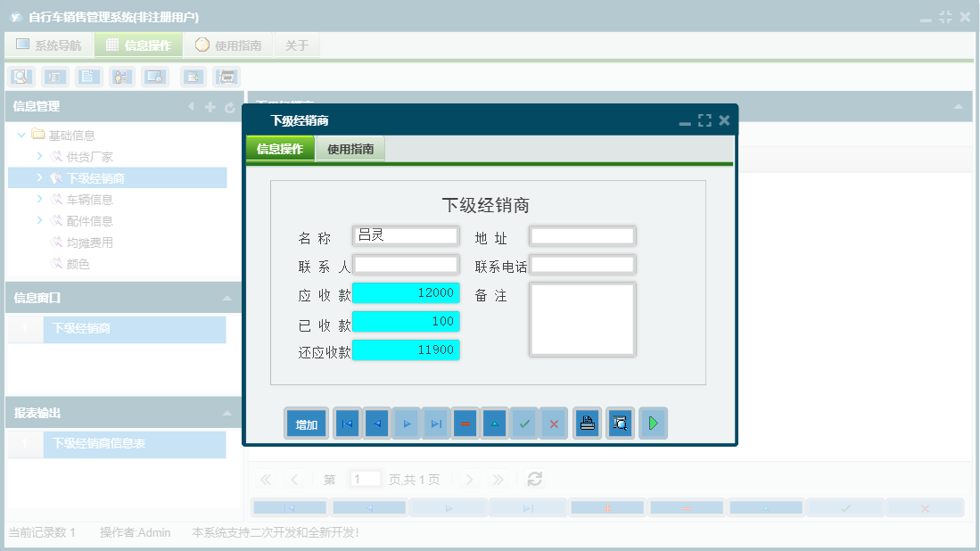Execute with the green play arrow icon
The height and width of the screenshot is (551, 980).
coord(652,423)
